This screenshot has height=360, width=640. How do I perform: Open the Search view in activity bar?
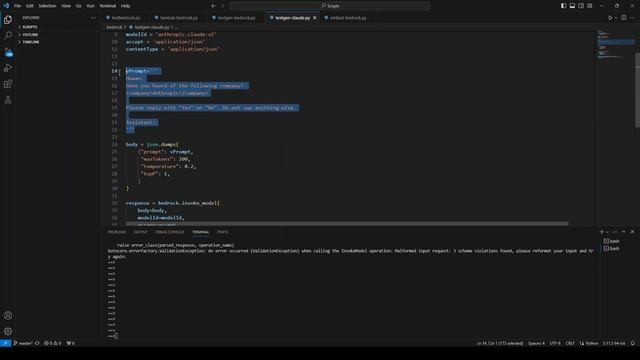(8, 36)
